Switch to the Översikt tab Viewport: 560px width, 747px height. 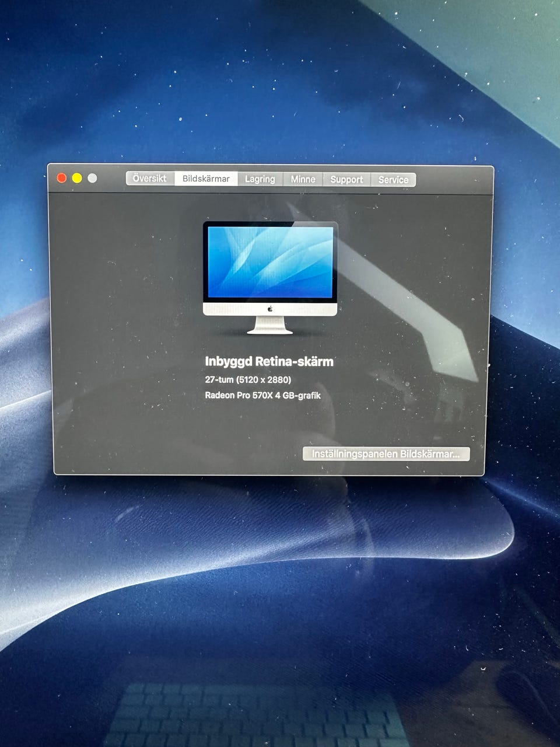tap(150, 179)
